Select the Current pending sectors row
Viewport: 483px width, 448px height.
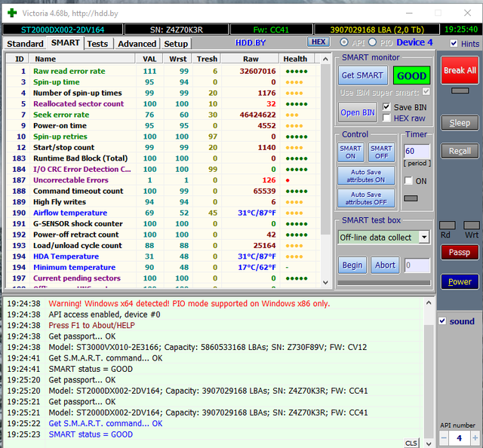[162, 278]
